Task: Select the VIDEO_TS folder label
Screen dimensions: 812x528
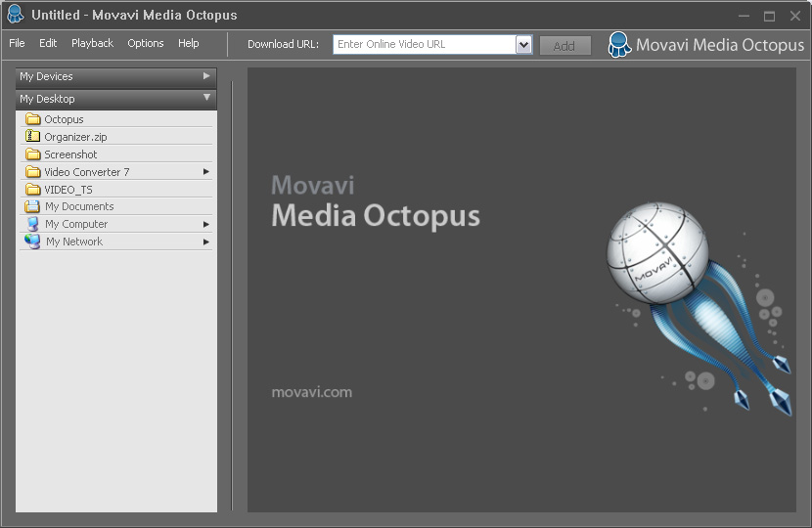Action: [x=68, y=190]
